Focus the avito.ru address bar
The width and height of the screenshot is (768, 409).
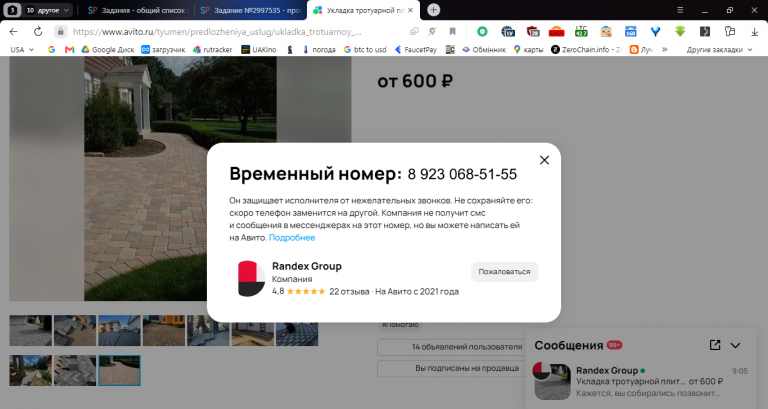pyautogui.click(x=217, y=32)
